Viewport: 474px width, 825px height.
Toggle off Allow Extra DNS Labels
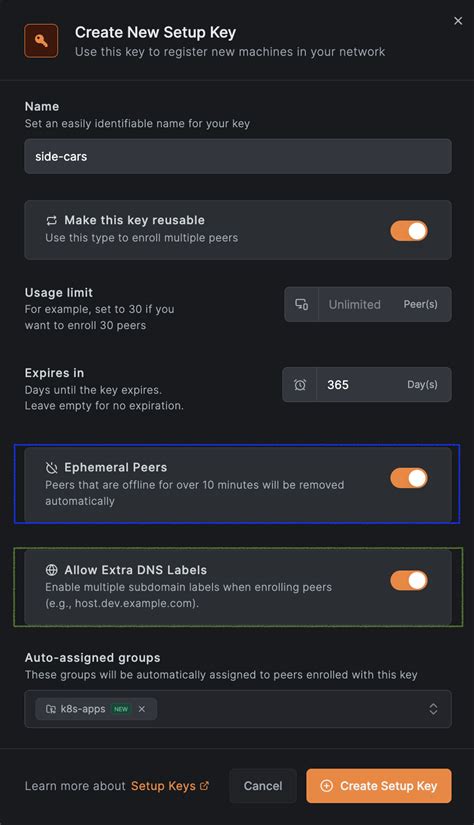coord(409,580)
